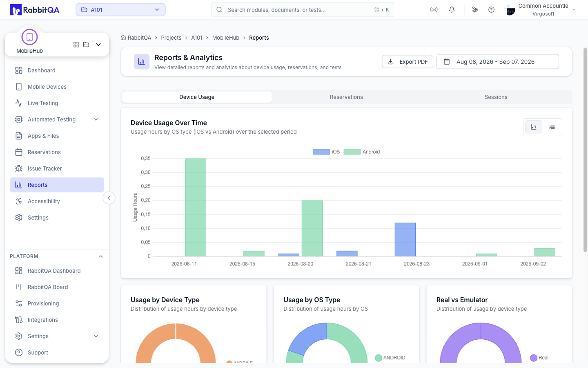Click Export PDF button
The height and width of the screenshot is (368, 588).
408,62
